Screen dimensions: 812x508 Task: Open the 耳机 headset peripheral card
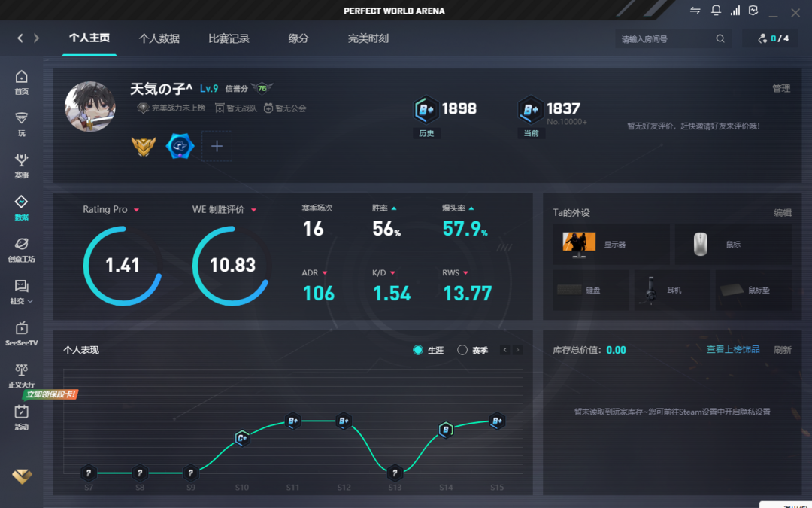(x=672, y=291)
